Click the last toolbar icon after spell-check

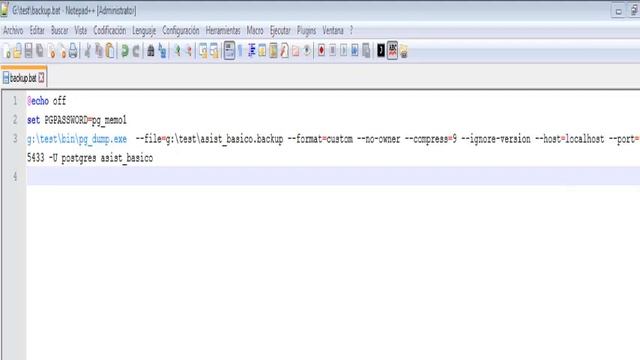(404, 51)
